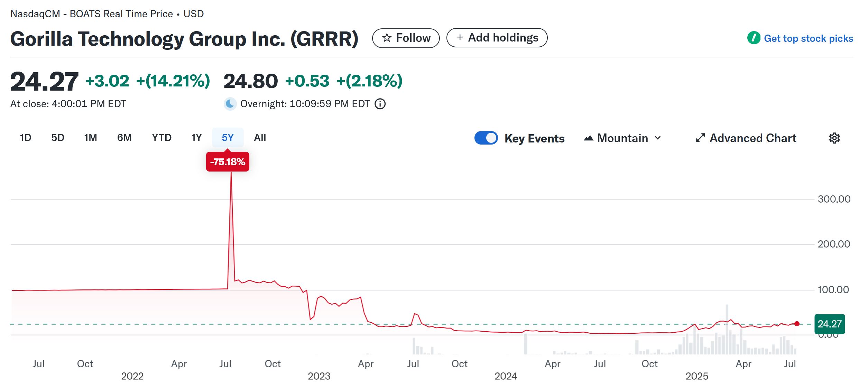The height and width of the screenshot is (388, 868).
Task: Click the -75.18% change badge
Action: click(x=228, y=161)
